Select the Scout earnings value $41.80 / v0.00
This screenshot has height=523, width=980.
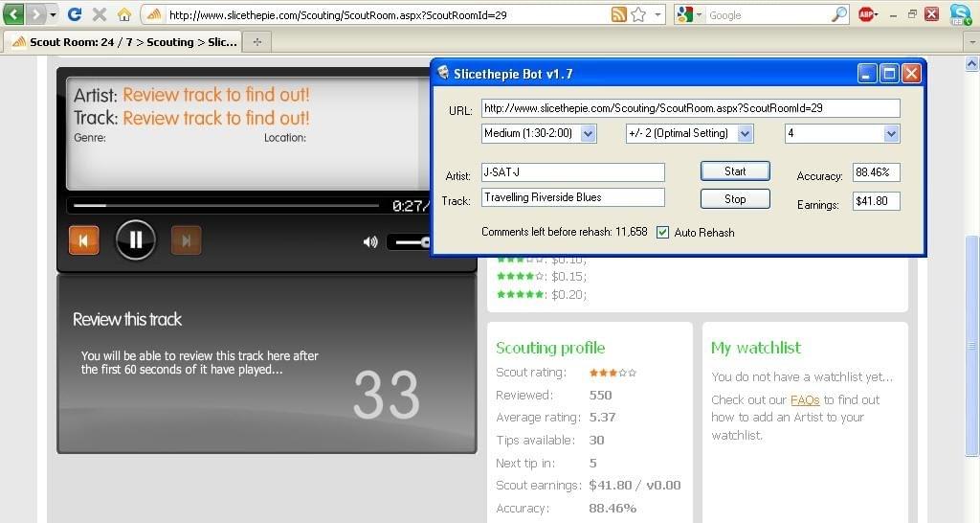[635, 486]
